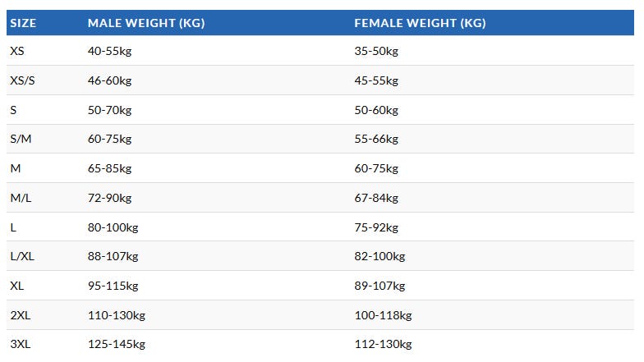The width and height of the screenshot is (644, 362).
Task: Select the 2XL size row label
Action: [21, 315]
